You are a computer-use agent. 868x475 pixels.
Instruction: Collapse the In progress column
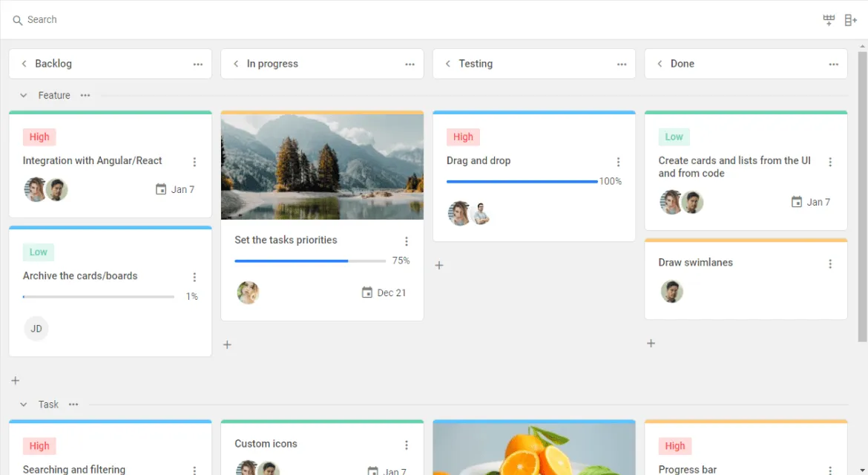coord(236,64)
